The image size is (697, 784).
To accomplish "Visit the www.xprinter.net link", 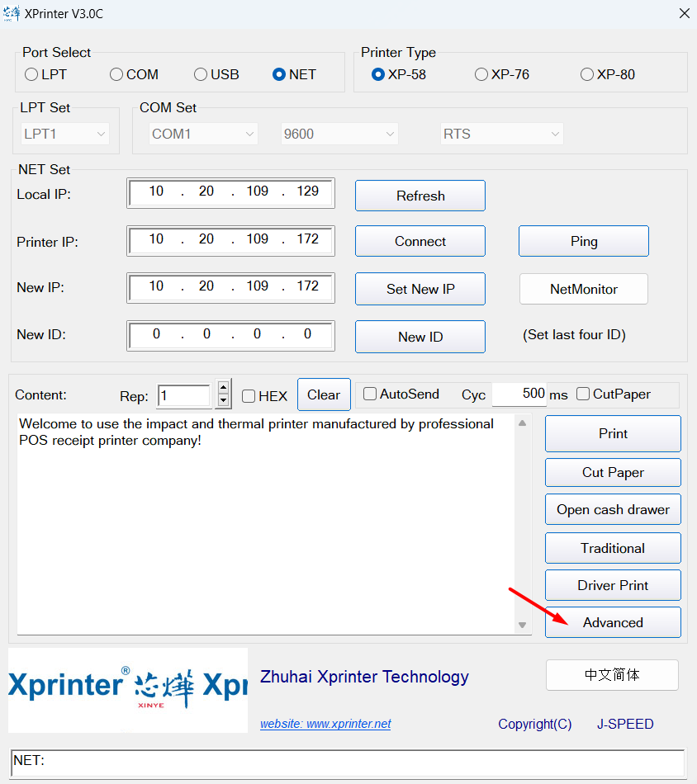I will pyautogui.click(x=325, y=724).
